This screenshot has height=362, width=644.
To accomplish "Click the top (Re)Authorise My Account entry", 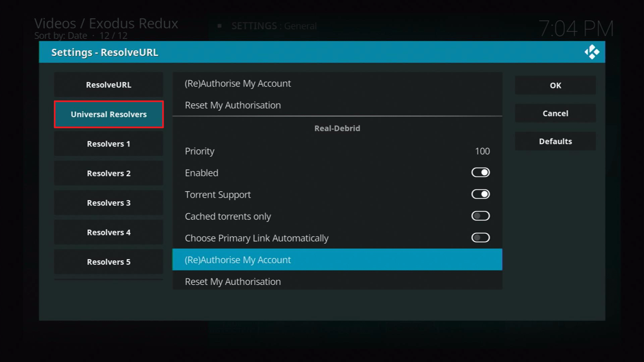I will [337, 83].
